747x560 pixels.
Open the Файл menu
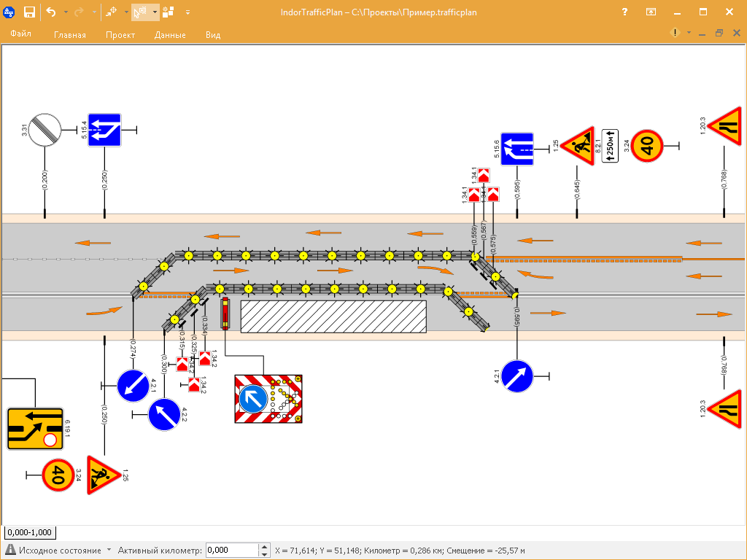tap(20, 34)
